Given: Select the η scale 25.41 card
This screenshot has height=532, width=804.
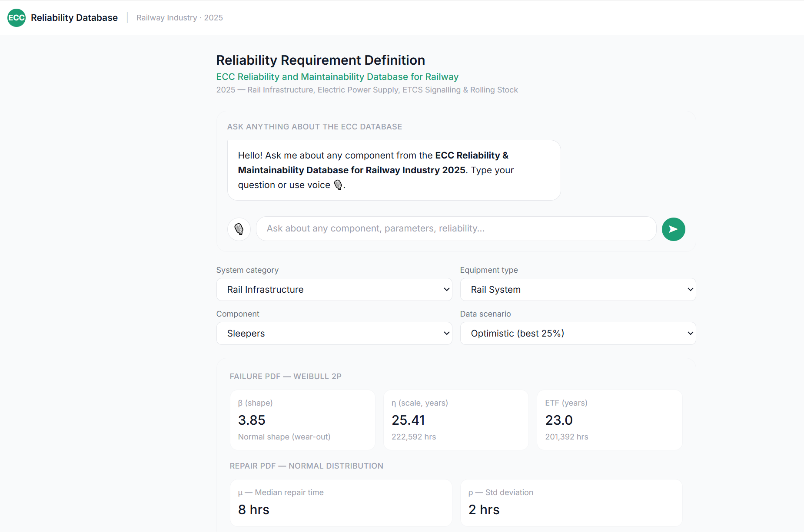Looking at the screenshot, I should pyautogui.click(x=456, y=420).
